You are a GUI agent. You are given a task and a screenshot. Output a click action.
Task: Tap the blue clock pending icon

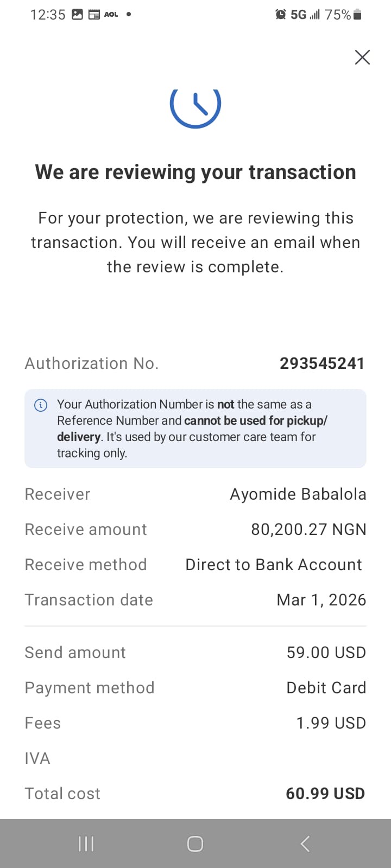[x=195, y=106]
